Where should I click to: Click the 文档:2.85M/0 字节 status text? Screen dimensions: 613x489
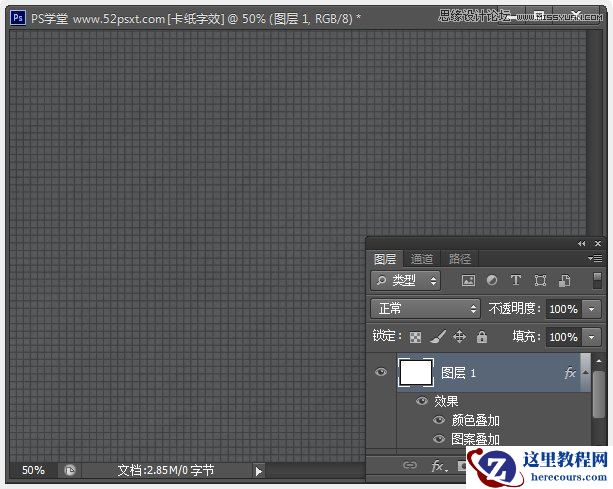pyautogui.click(x=166, y=470)
